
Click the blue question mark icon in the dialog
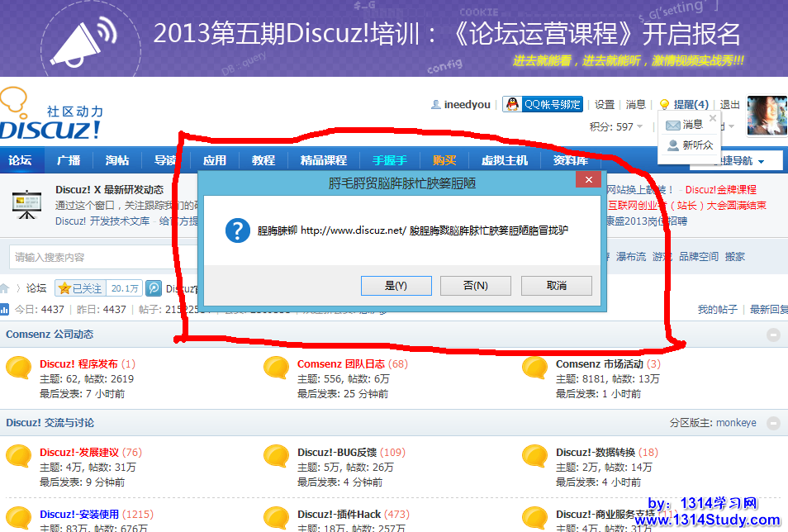click(x=238, y=230)
